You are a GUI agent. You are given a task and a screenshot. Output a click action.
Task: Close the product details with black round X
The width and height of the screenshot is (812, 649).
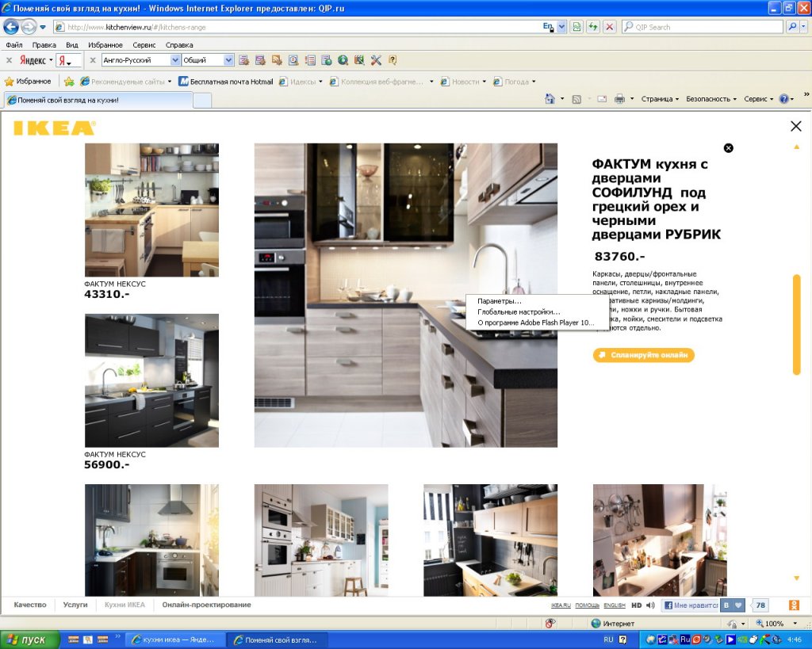tap(728, 148)
